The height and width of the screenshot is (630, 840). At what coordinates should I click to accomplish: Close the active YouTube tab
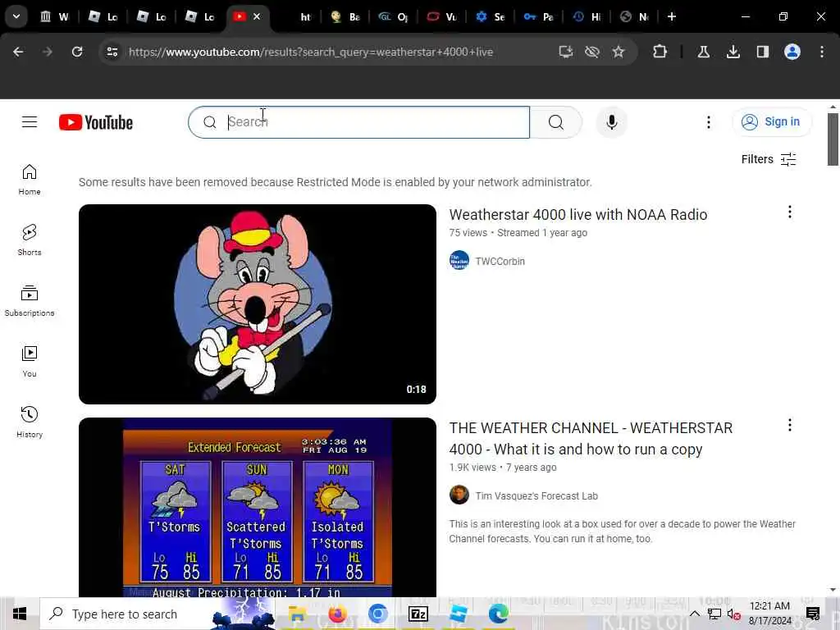[x=257, y=16]
